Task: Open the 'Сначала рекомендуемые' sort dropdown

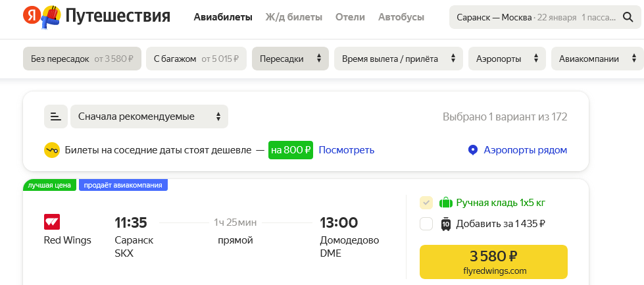Action: [x=149, y=117]
